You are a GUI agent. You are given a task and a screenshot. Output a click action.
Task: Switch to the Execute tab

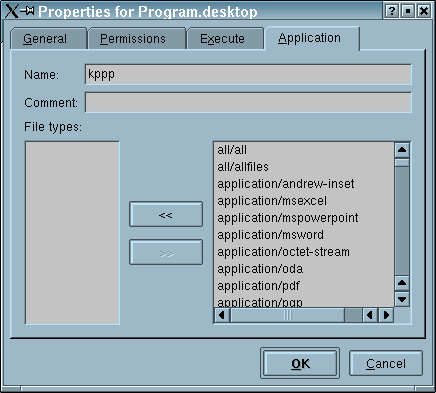pyautogui.click(x=225, y=39)
